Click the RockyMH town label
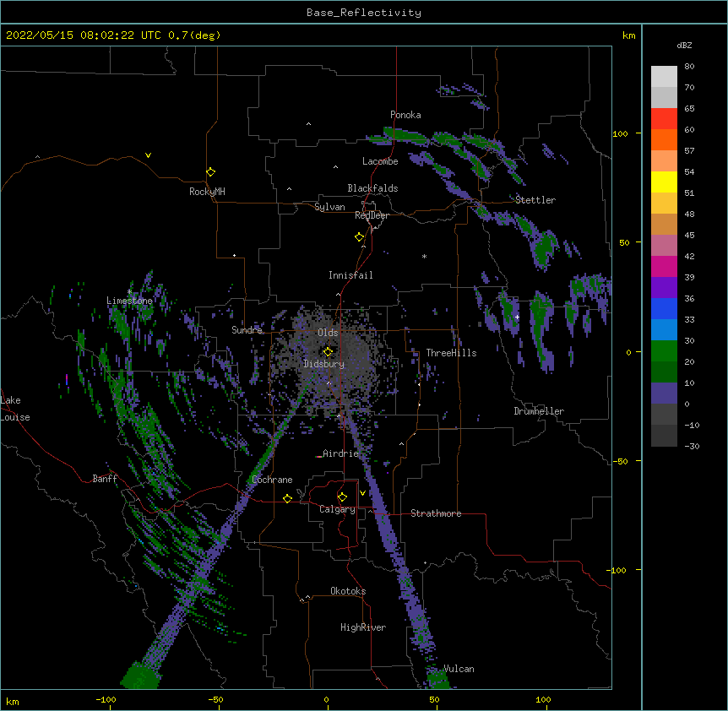This screenshot has width=728, height=711. point(207,192)
